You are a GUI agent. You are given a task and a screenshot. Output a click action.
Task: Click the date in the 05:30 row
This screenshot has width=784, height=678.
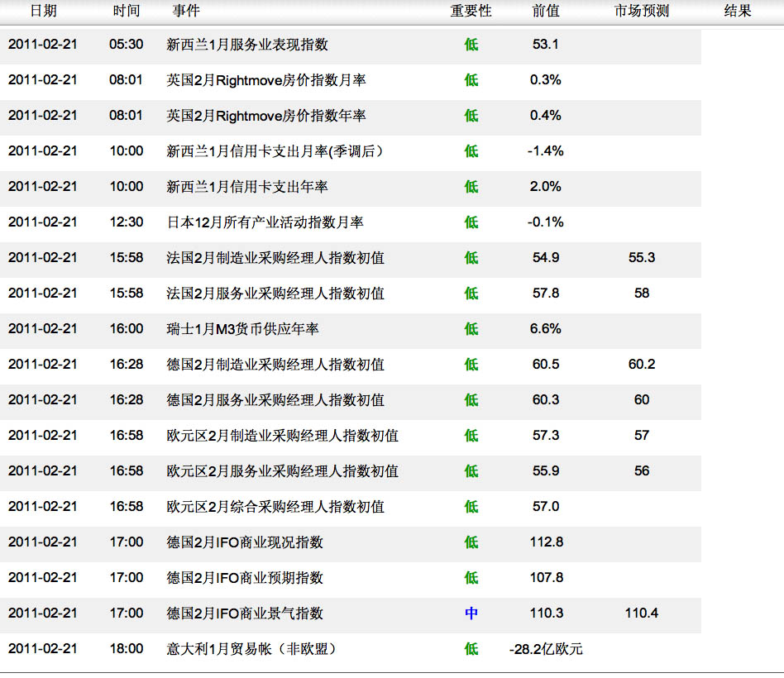pyautogui.click(x=42, y=44)
